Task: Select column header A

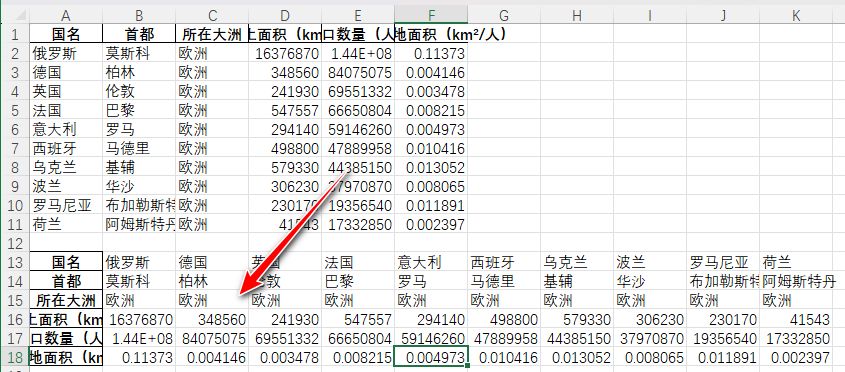Action: (66, 16)
